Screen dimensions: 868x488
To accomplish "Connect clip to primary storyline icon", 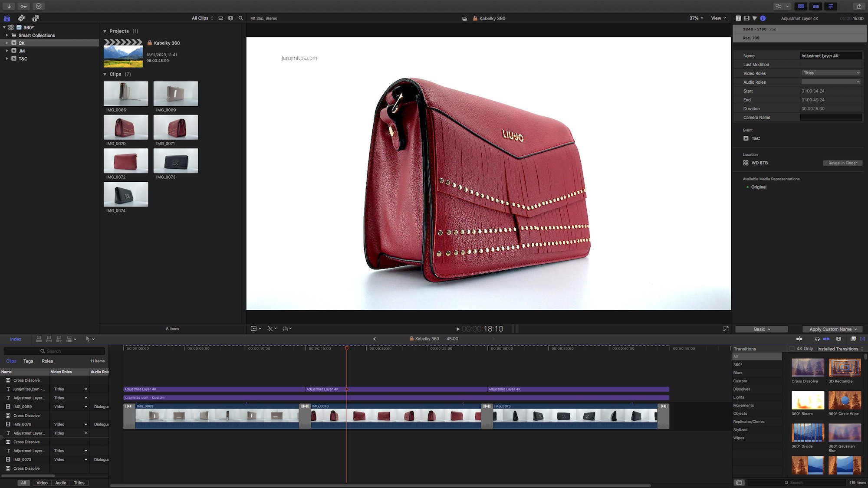I will point(39,339).
